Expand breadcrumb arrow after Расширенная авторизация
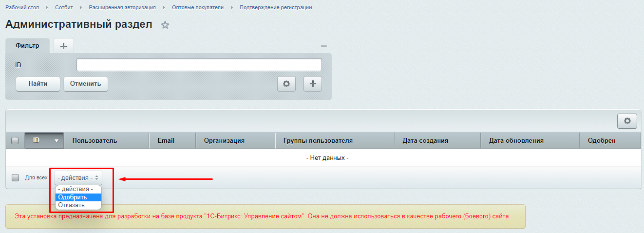Viewport: 644px width, 233px height. coord(164,8)
